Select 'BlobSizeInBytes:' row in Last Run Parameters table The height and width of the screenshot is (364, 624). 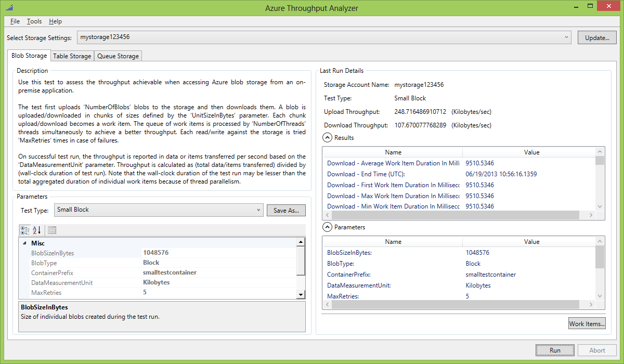click(459, 253)
